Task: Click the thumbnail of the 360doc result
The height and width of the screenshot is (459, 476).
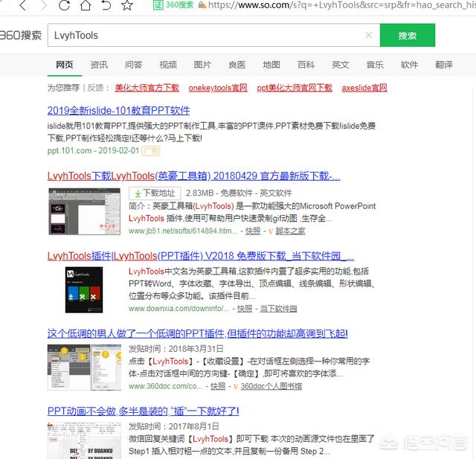Action: click(84, 367)
